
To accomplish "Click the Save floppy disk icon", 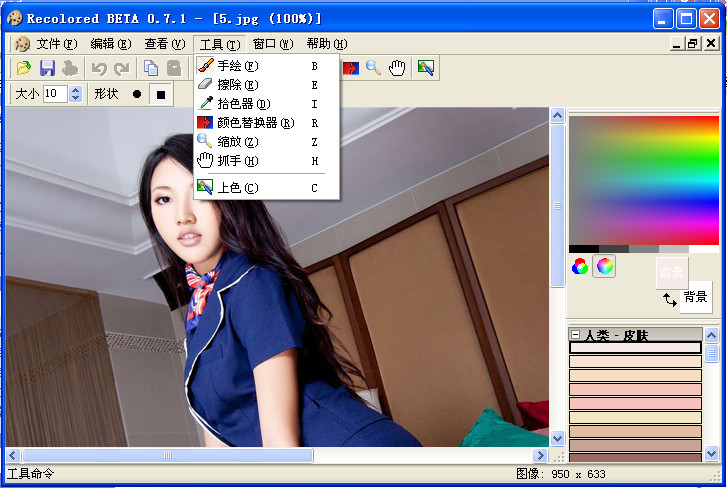I will click(47, 68).
